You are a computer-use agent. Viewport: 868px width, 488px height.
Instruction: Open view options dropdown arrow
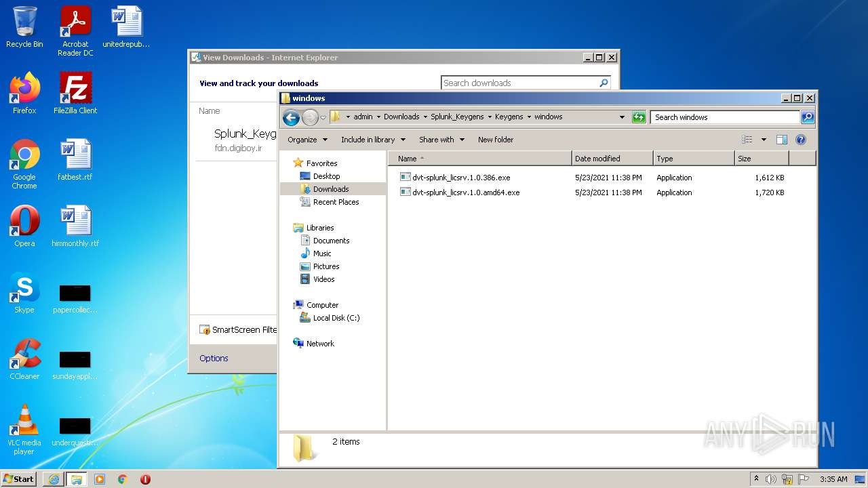pyautogui.click(x=764, y=140)
